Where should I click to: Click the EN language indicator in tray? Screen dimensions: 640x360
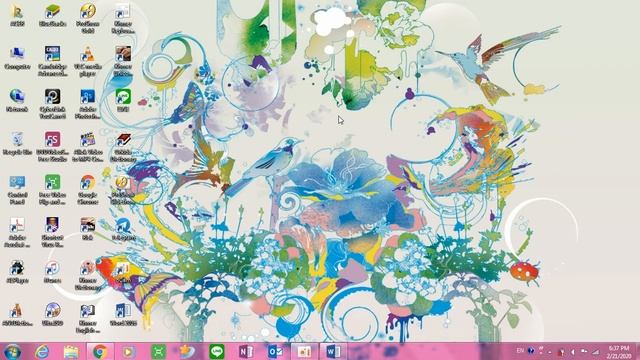tap(520, 351)
